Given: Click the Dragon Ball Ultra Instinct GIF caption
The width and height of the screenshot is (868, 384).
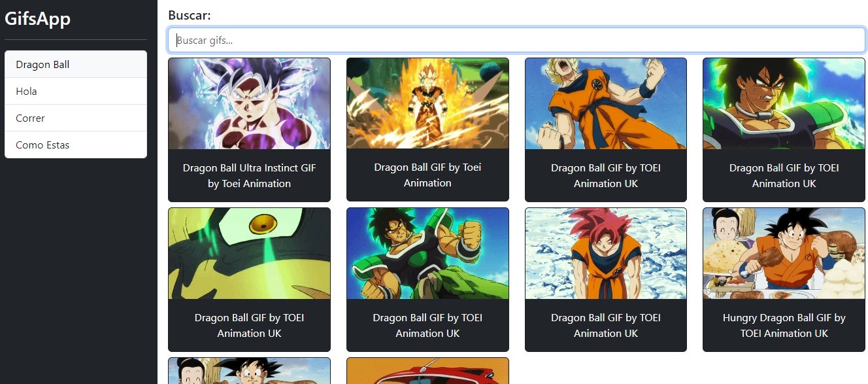Looking at the screenshot, I should click(x=249, y=175).
